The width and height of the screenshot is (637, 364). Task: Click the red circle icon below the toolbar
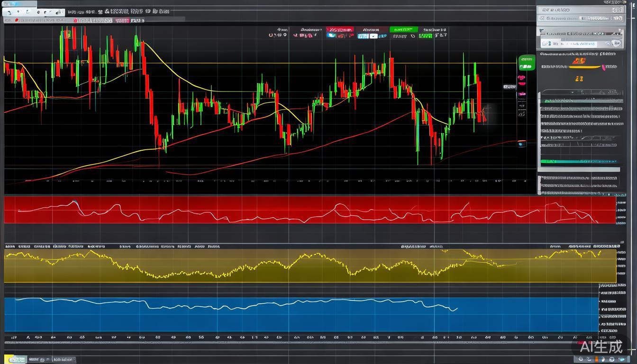coord(17,20)
